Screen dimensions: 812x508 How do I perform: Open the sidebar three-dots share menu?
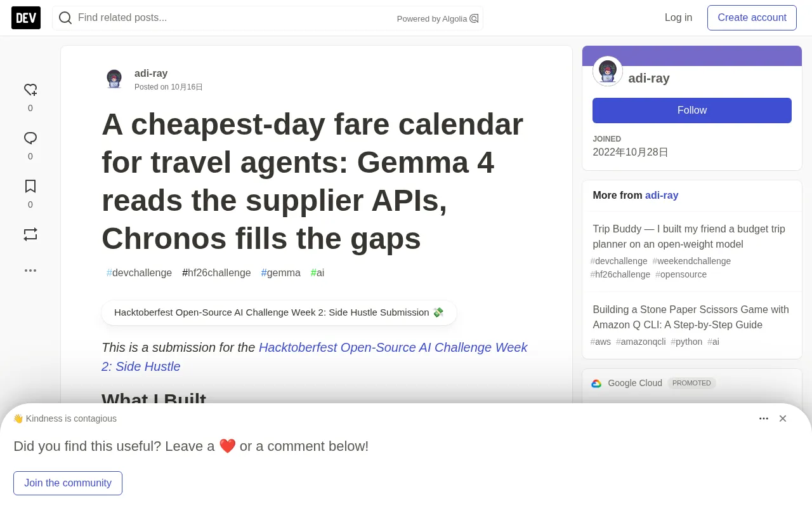click(x=30, y=271)
